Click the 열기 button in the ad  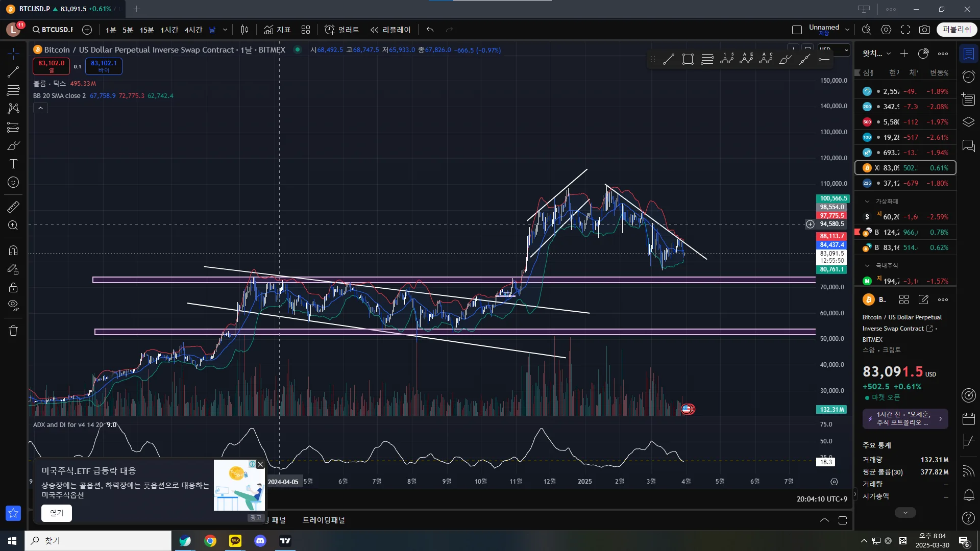[x=57, y=513]
